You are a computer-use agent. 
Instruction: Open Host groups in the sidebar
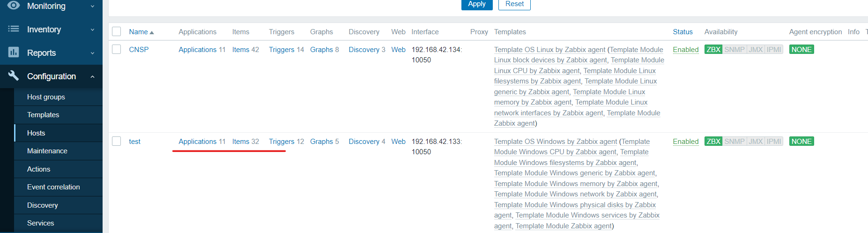coord(46,97)
